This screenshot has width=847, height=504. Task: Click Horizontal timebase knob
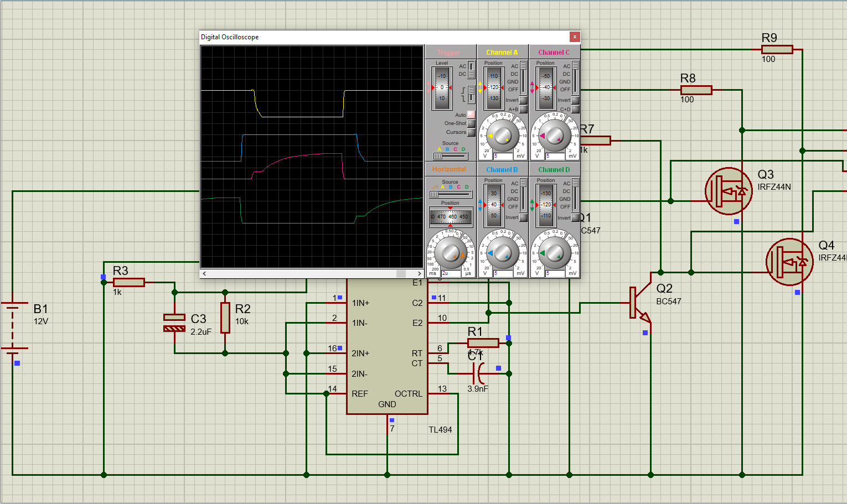pyautogui.click(x=451, y=253)
